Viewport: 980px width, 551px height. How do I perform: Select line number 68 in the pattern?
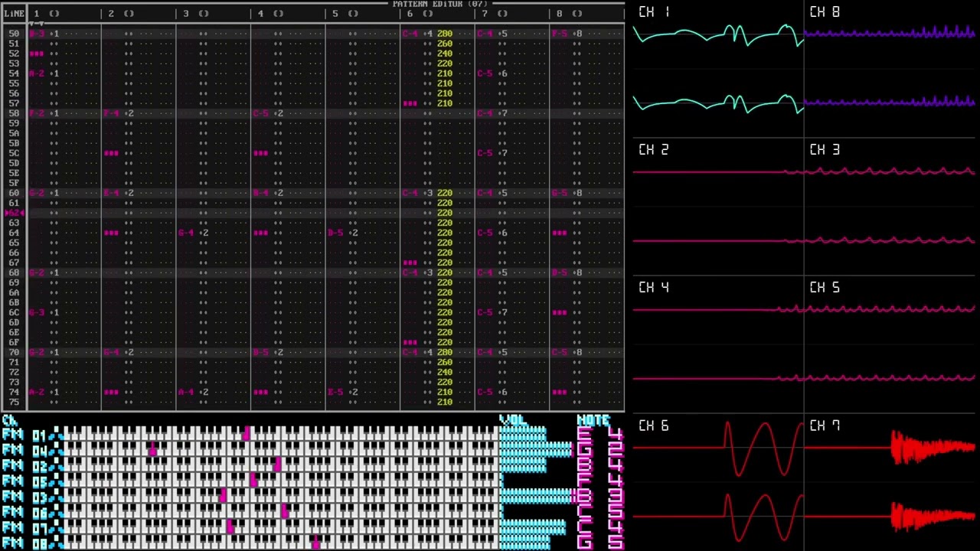click(14, 272)
